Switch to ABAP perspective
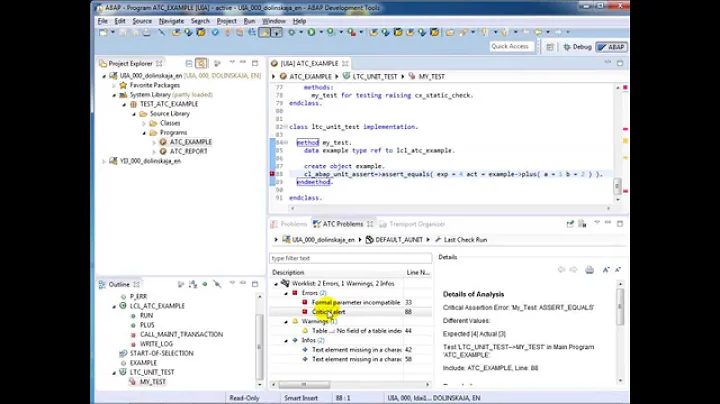Image resolution: width=720 pixels, height=404 pixels. click(x=612, y=47)
